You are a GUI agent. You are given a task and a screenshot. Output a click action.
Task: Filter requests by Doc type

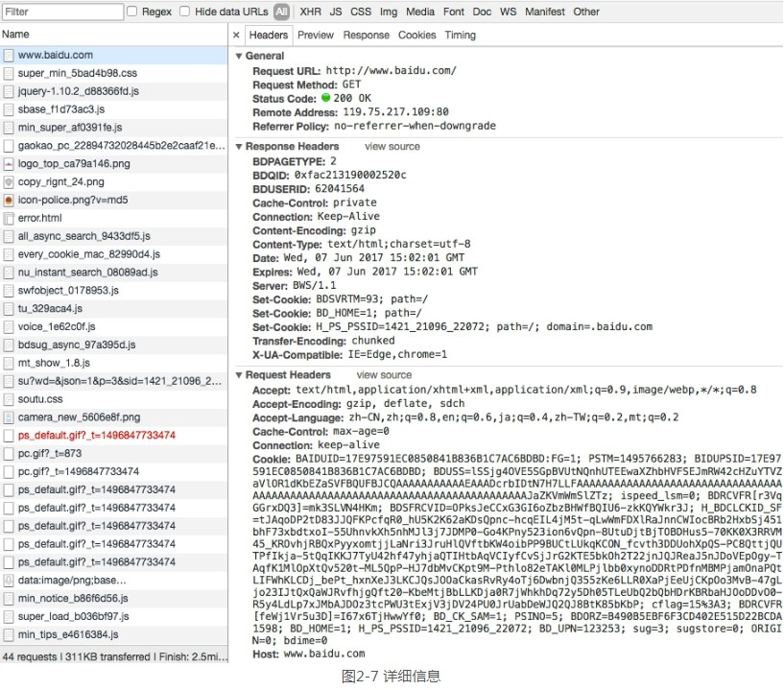(x=482, y=12)
